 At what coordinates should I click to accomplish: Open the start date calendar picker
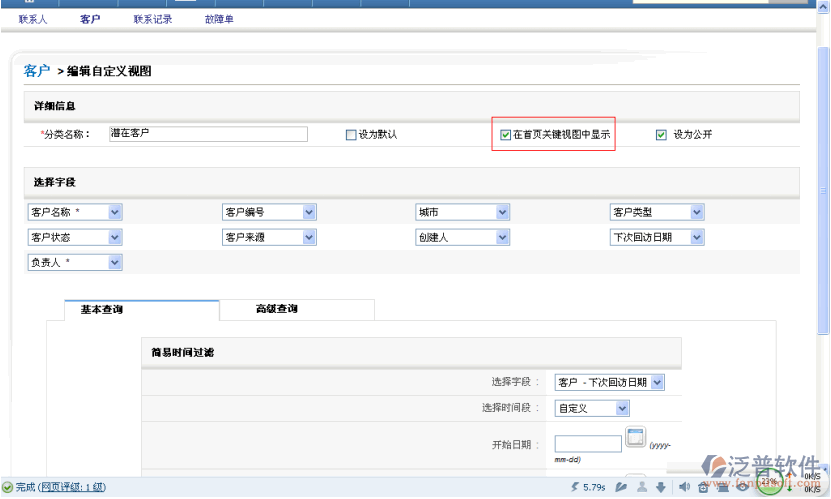(x=635, y=437)
